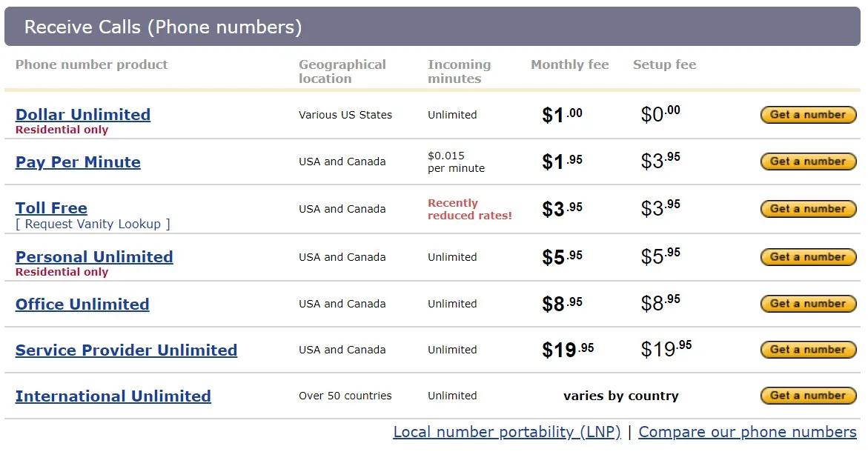Click the Monthly fee column header

tap(569, 64)
